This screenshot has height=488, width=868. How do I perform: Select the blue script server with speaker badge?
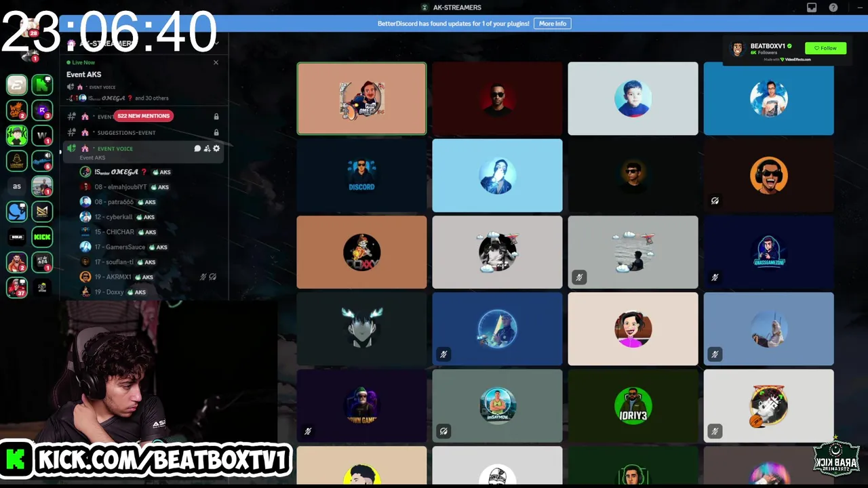42,161
